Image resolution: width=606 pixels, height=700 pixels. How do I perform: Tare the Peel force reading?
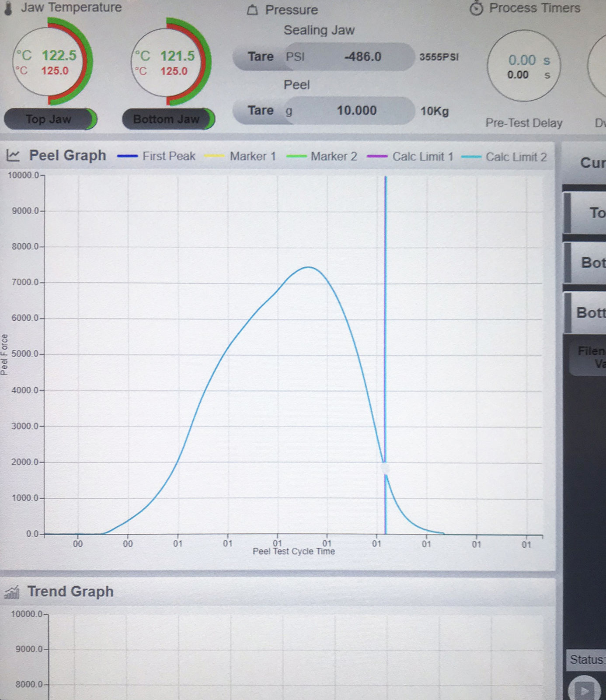(x=260, y=111)
